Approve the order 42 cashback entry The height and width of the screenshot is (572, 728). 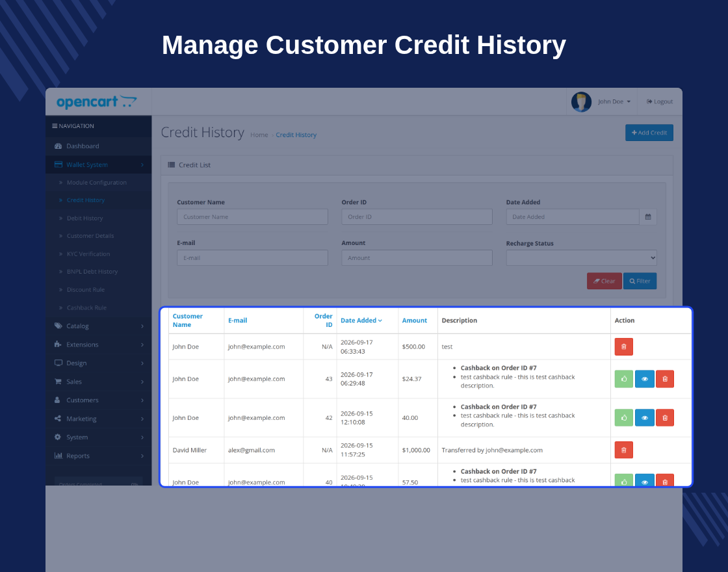[623, 418]
